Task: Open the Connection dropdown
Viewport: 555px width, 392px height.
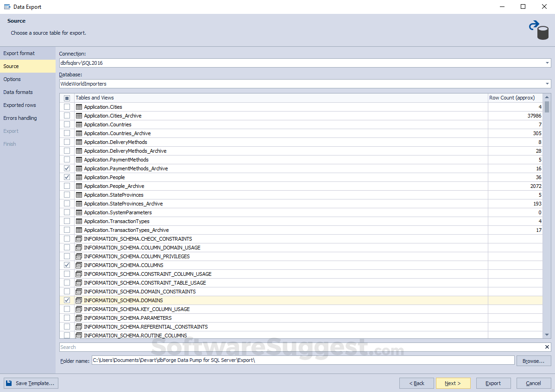Action: point(547,63)
